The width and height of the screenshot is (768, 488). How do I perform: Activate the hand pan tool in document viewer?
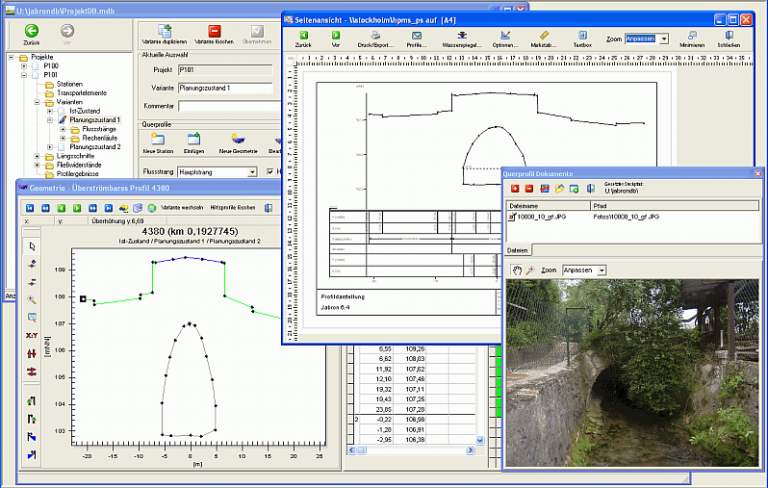pos(517,270)
